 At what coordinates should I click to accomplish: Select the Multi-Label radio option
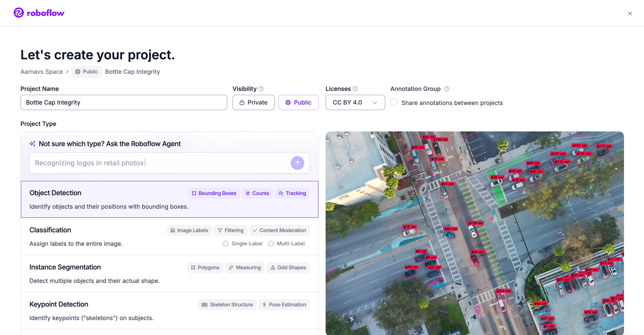(x=271, y=244)
